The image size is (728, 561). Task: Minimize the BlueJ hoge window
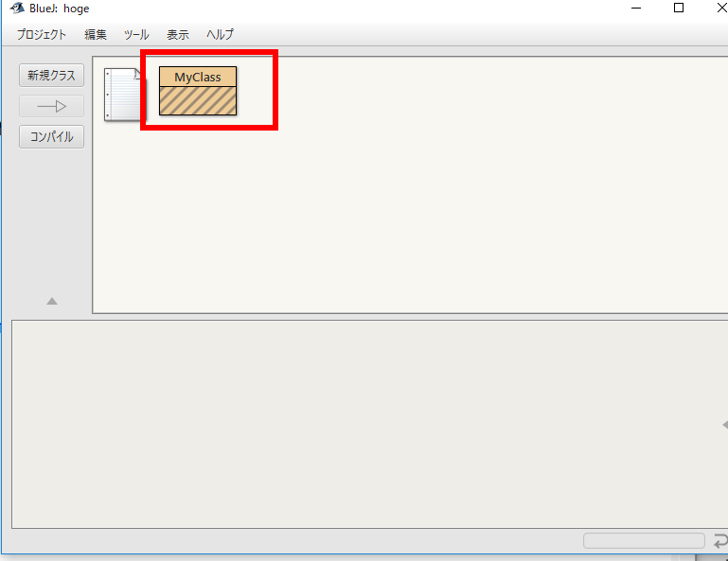click(x=636, y=8)
